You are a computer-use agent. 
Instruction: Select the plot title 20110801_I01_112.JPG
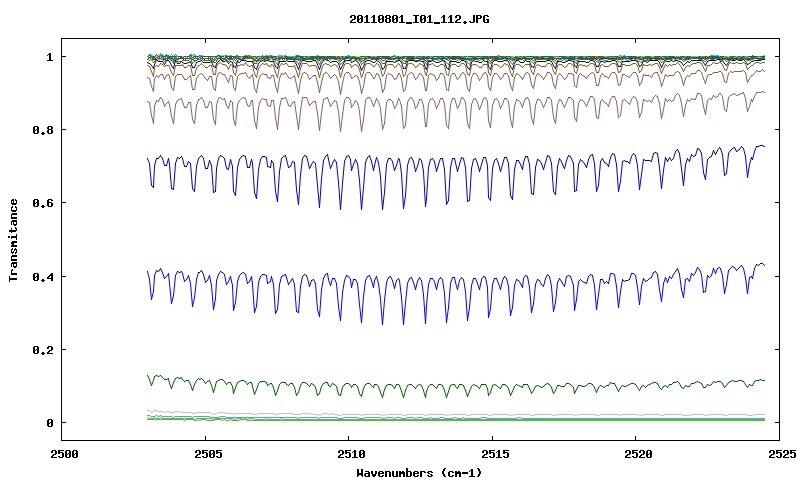(x=419, y=19)
